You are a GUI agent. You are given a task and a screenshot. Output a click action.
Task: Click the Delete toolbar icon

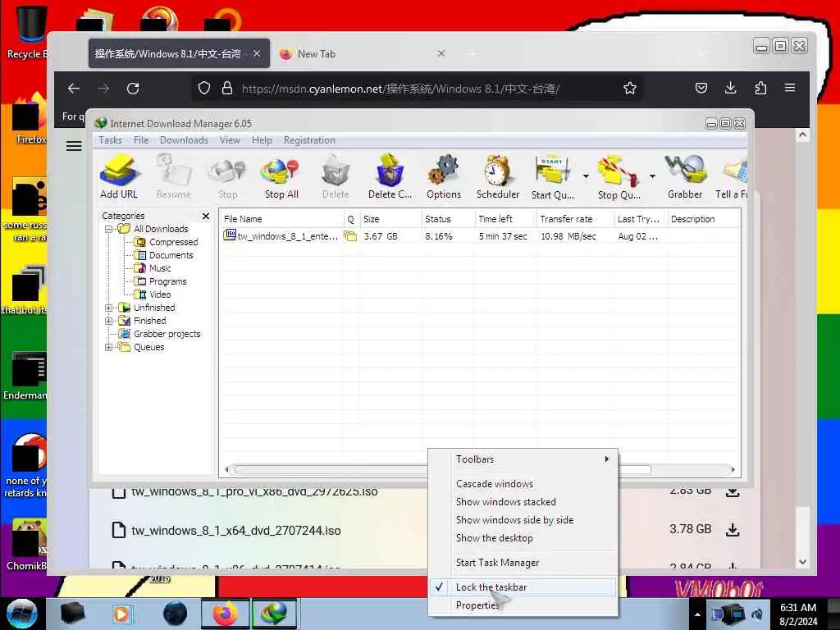[336, 176]
